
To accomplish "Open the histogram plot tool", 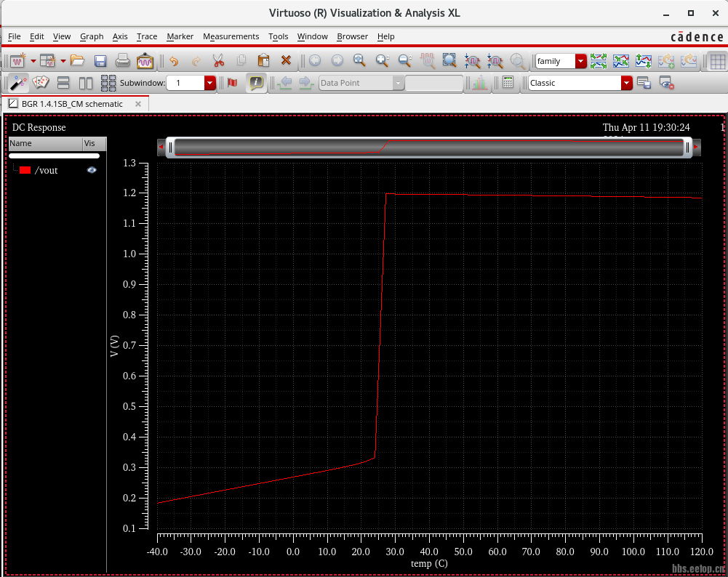I will 479,83.
